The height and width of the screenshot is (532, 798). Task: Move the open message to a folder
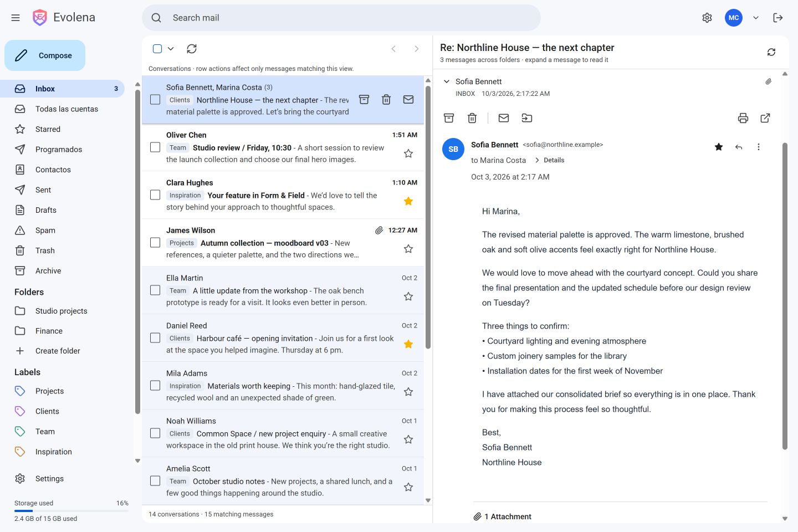[x=527, y=118]
